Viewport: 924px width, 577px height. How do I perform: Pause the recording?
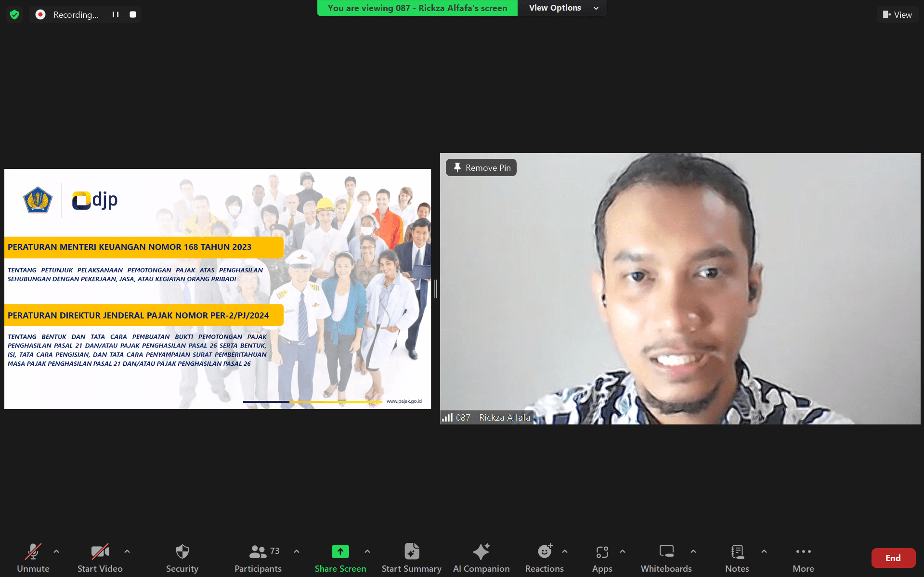click(x=116, y=14)
